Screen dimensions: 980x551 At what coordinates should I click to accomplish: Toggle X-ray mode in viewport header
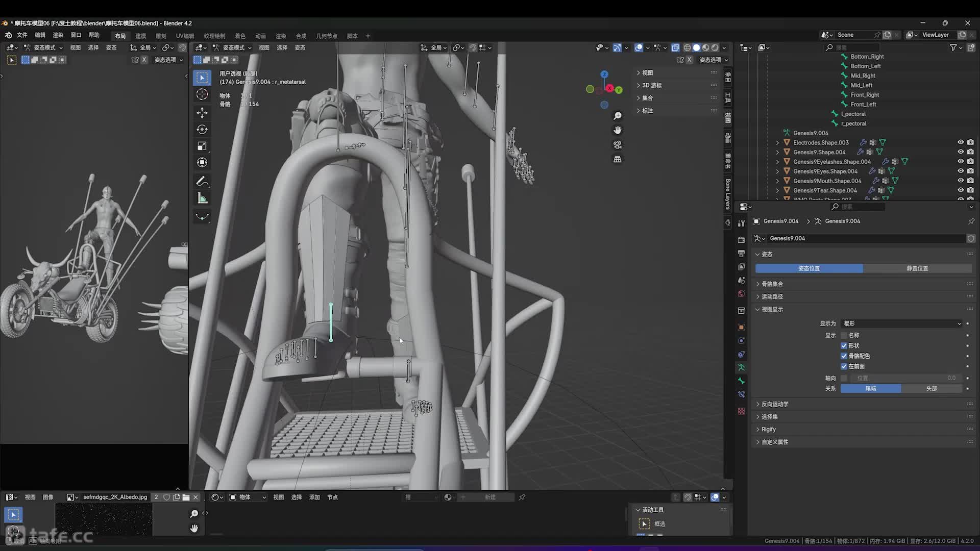[x=675, y=47]
